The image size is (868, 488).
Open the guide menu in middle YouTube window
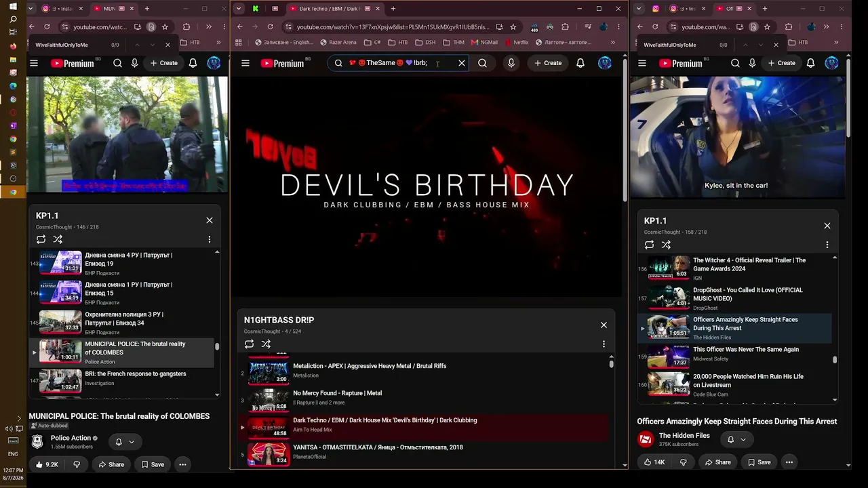tap(245, 63)
